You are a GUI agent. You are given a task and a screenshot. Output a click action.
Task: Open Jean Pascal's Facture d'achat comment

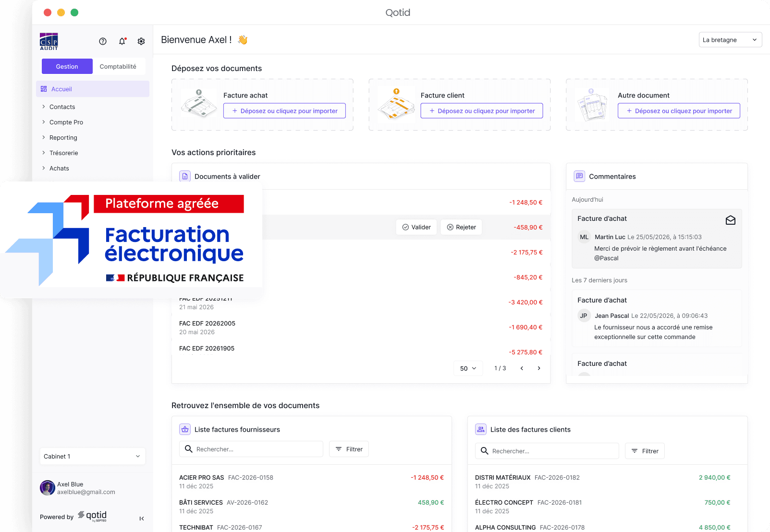point(657,318)
